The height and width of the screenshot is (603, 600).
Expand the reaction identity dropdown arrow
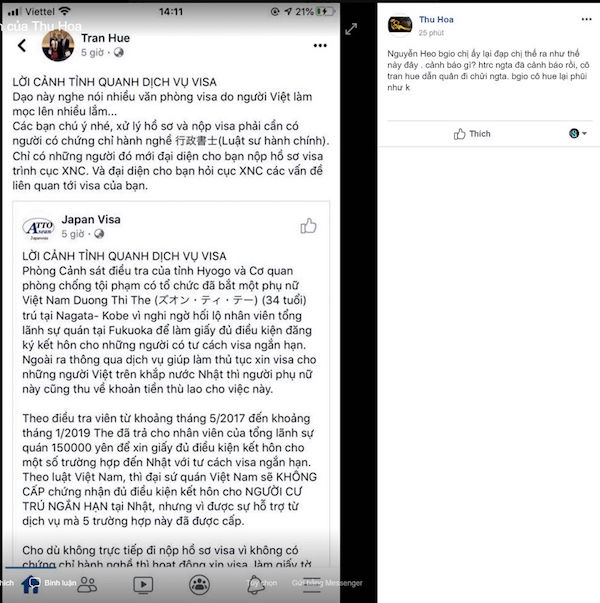point(584,133)
